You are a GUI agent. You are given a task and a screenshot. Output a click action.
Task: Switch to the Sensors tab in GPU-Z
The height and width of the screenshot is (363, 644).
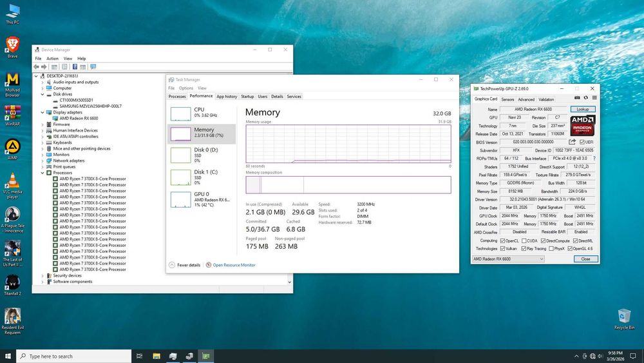(x=507, y=99)
